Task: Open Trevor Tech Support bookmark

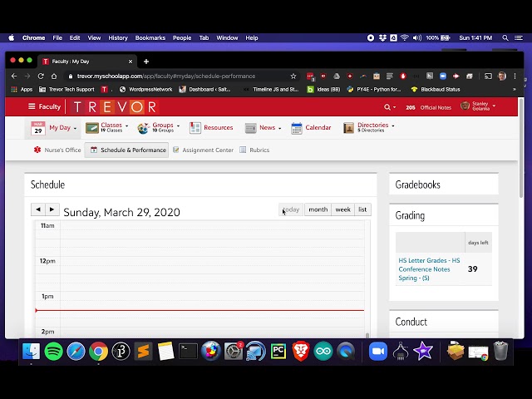Action: (66, 89)
